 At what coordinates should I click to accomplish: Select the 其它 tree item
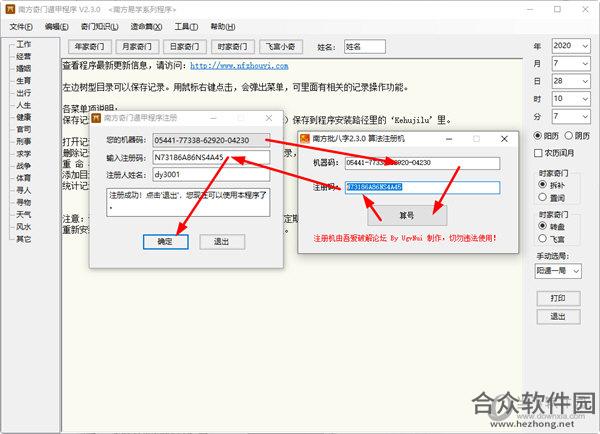pos(24,239)
